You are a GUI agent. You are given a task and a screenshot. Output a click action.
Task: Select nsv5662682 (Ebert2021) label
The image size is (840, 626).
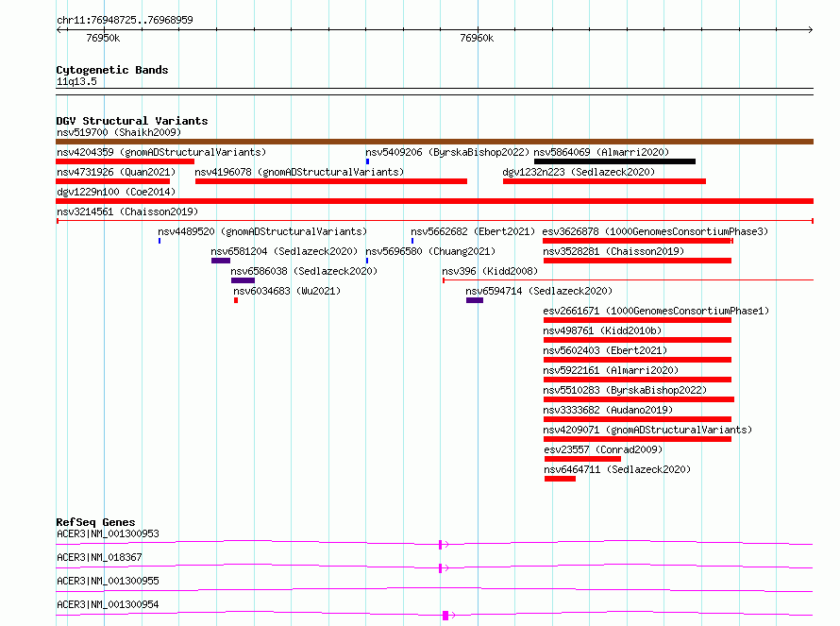tap(473, 231)
